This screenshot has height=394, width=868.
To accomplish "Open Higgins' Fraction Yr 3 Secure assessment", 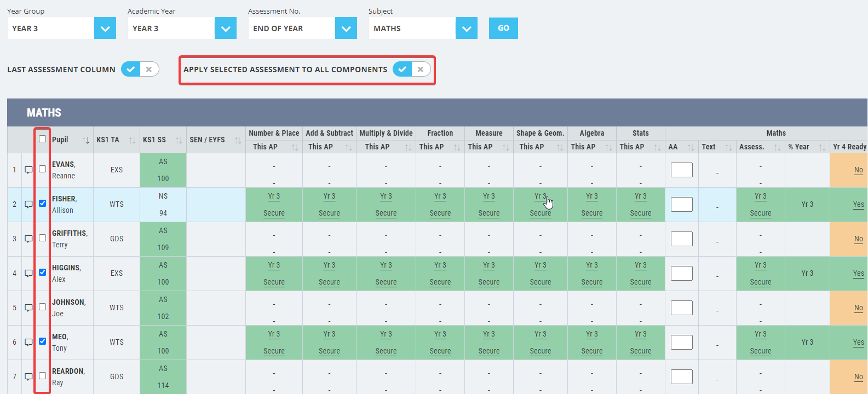I will [x=440, y=274].
